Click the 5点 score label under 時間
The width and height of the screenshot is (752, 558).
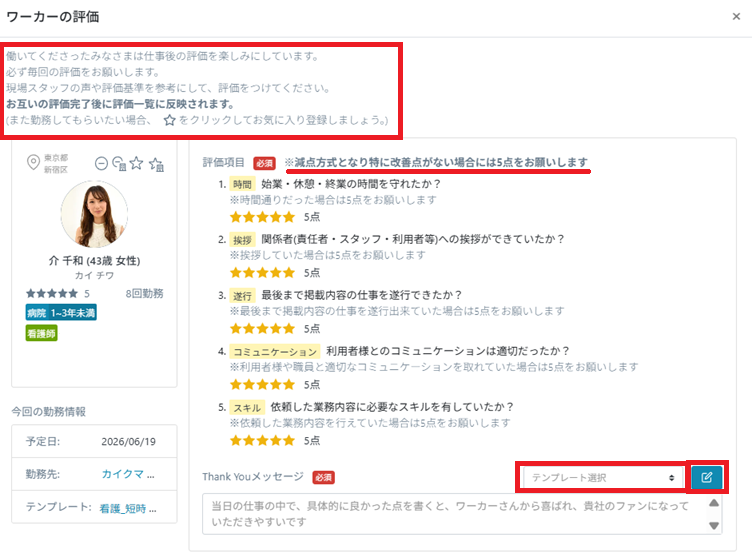(312, 217)
